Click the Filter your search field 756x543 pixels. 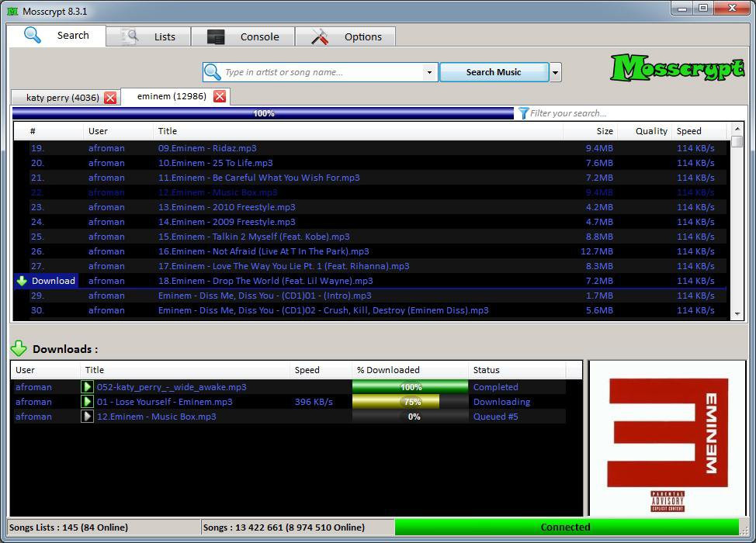[636, 113]
